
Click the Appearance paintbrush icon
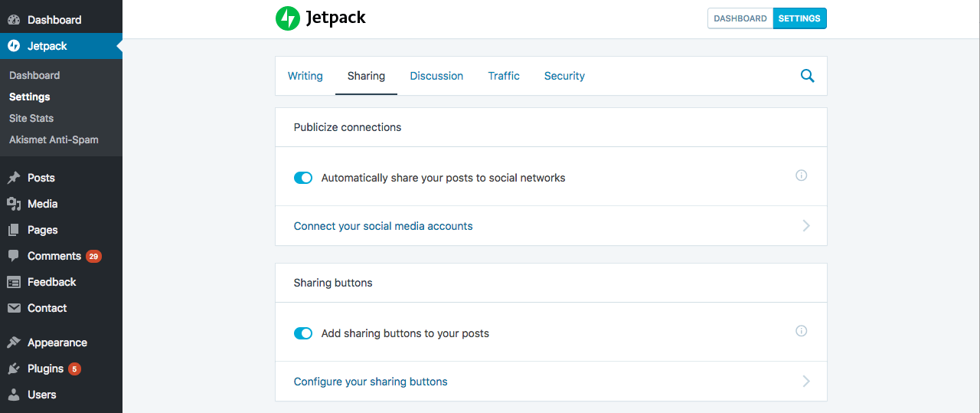pyautogui.click(x=14, y=343)
